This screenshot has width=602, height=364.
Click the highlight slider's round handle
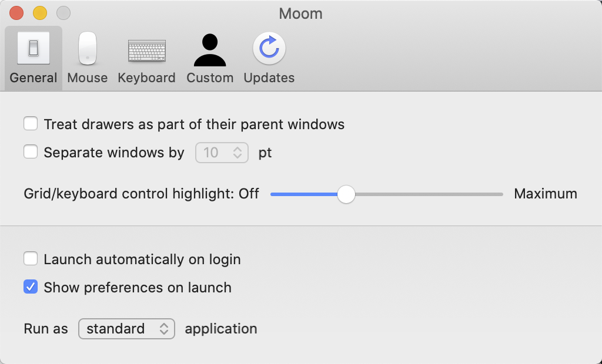click(346, 194)
